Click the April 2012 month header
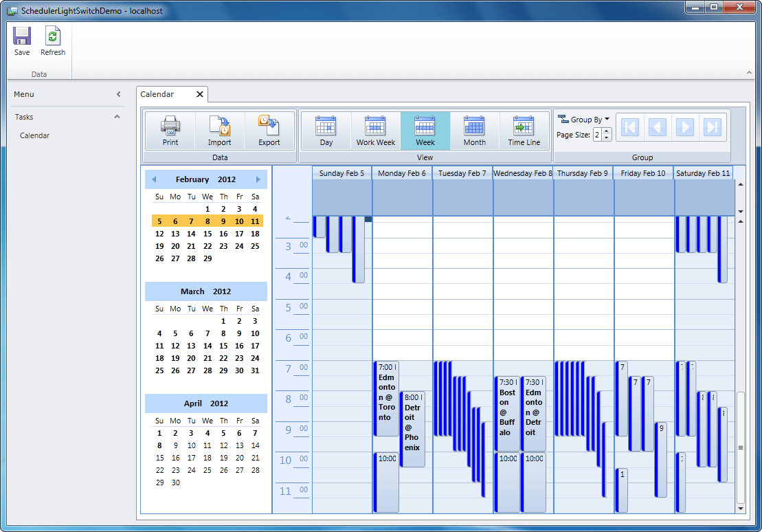Viewport: 762px width, 532px height. point(205,403)
